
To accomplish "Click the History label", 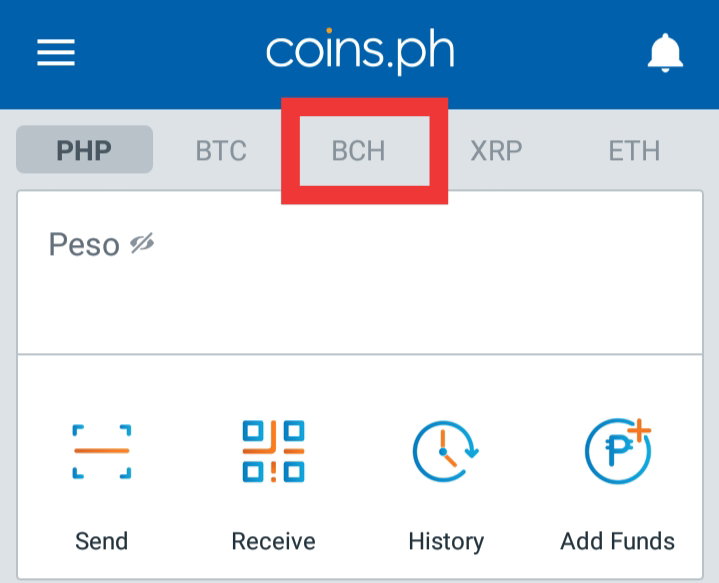I will [446, 542].
